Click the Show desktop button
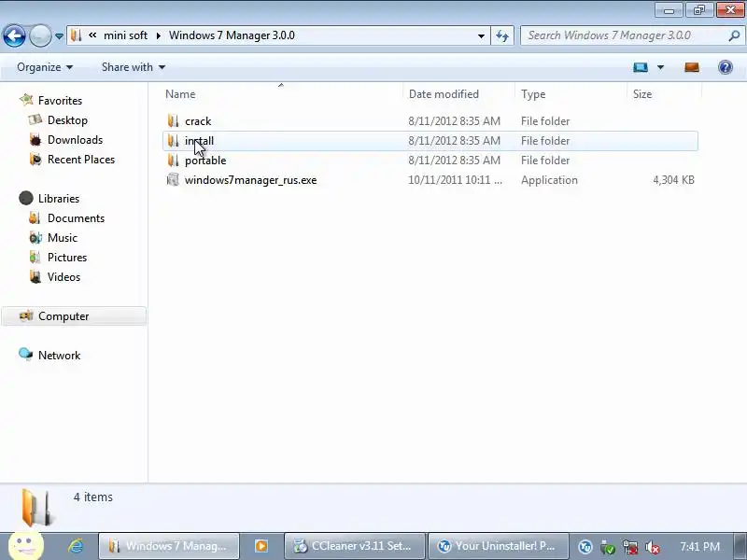The height and width of the screenshot is (560, 747). [x=740, y=546]
